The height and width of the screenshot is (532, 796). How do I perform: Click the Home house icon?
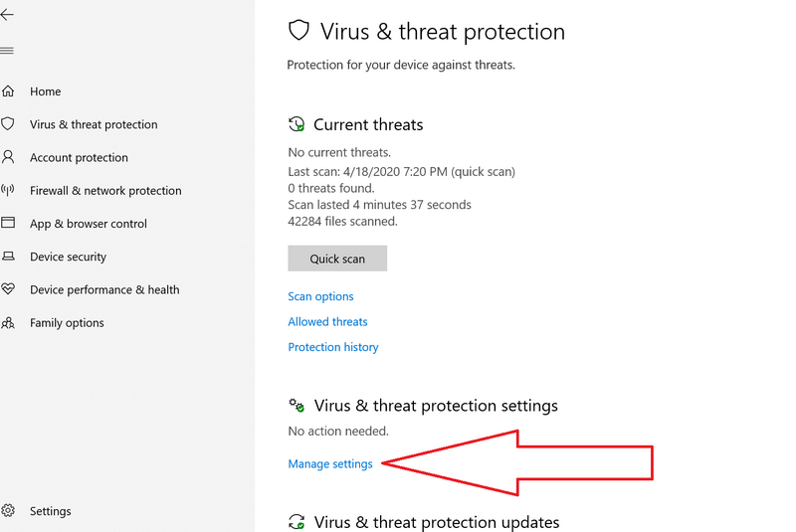(x=8, y=91)
